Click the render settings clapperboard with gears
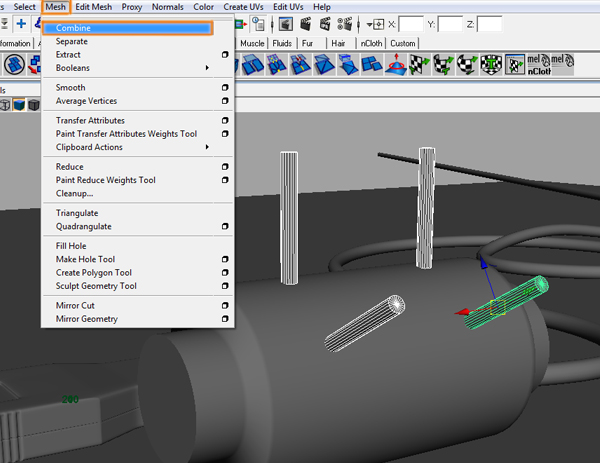600x463 pixels. (x=345, y=24)
